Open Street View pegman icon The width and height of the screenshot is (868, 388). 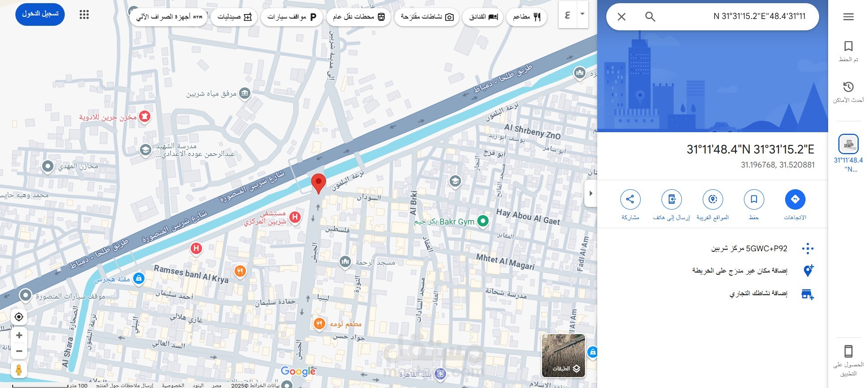(x=19, y=369)
